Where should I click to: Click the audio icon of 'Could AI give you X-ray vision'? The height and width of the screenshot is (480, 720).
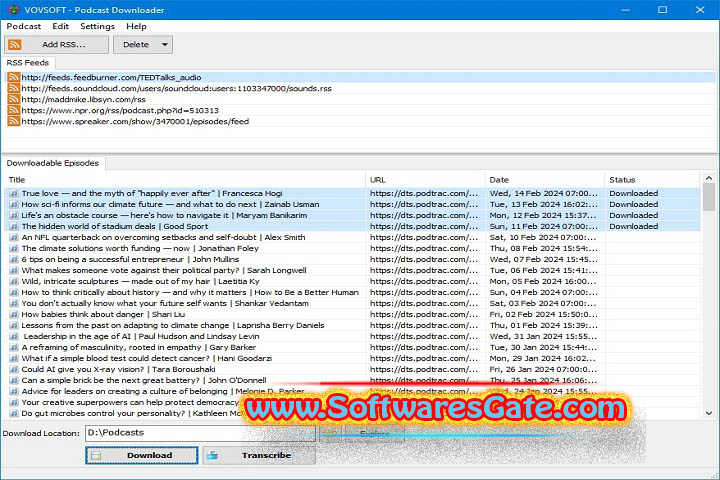click(14, 370)
